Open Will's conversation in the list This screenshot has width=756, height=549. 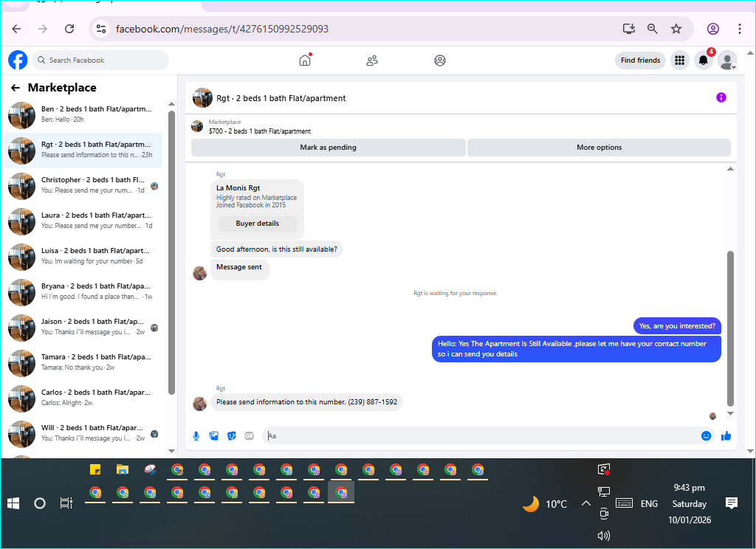(83, 434)
